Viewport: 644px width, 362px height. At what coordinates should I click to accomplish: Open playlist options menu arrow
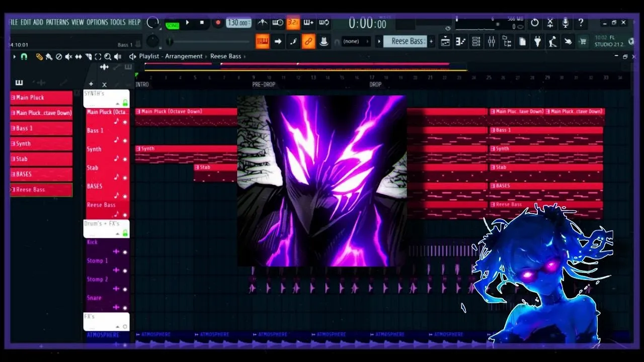14,57
